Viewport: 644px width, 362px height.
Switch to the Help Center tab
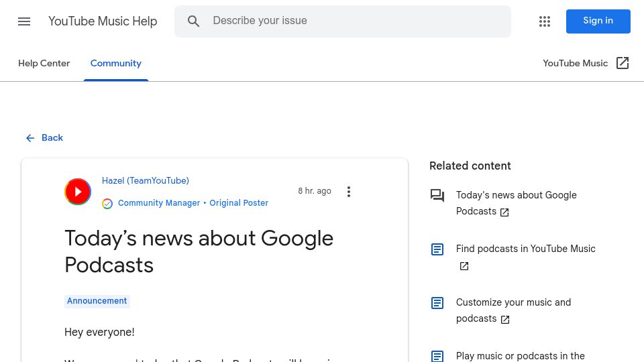coord(44,63)
